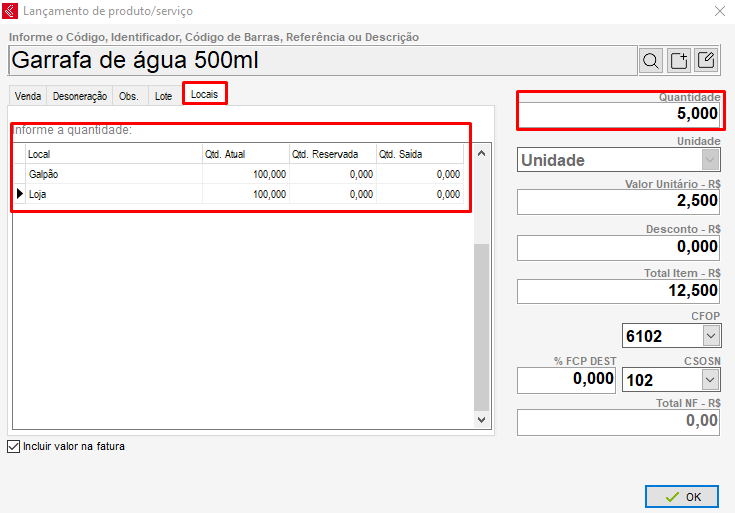Click the row pointer arrow beside Loja

[x=18, y=194]
